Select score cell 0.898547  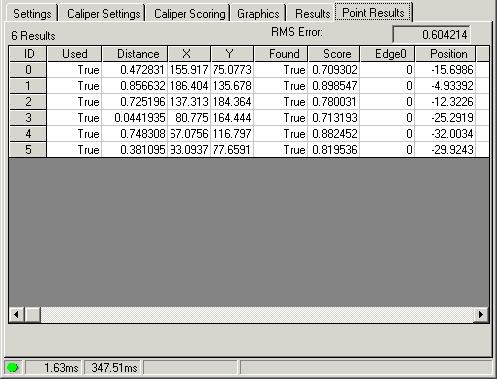click(x=334, y=86)
